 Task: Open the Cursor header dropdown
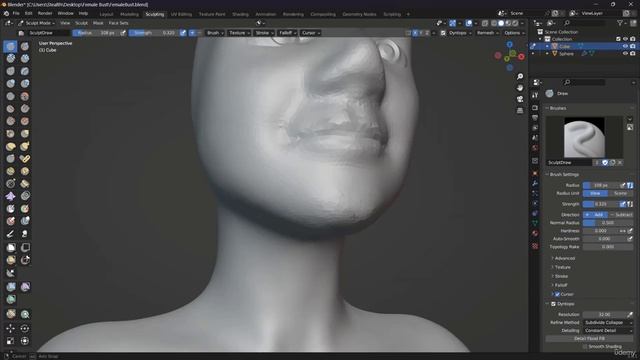(311, 33)
